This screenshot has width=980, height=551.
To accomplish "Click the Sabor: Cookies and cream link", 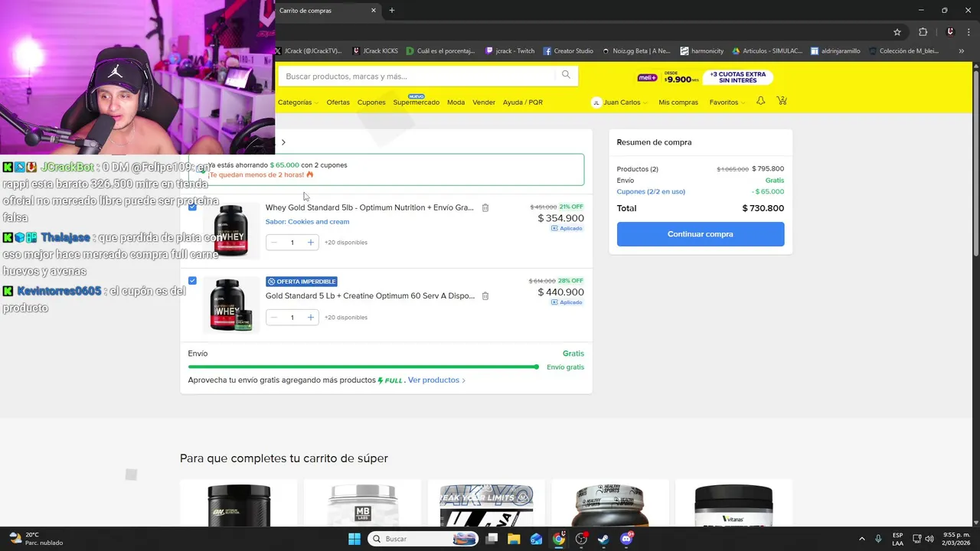I will pos(307,222).
